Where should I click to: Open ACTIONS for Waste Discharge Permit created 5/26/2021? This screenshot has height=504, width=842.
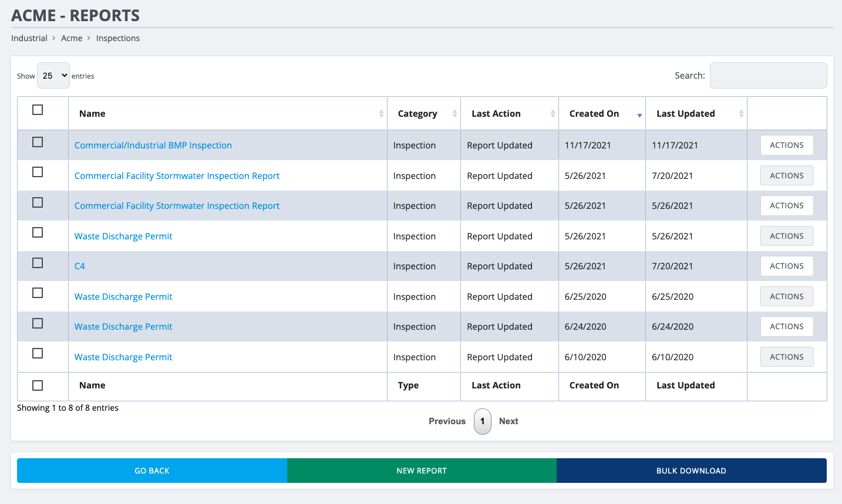[x=787, y=236]
